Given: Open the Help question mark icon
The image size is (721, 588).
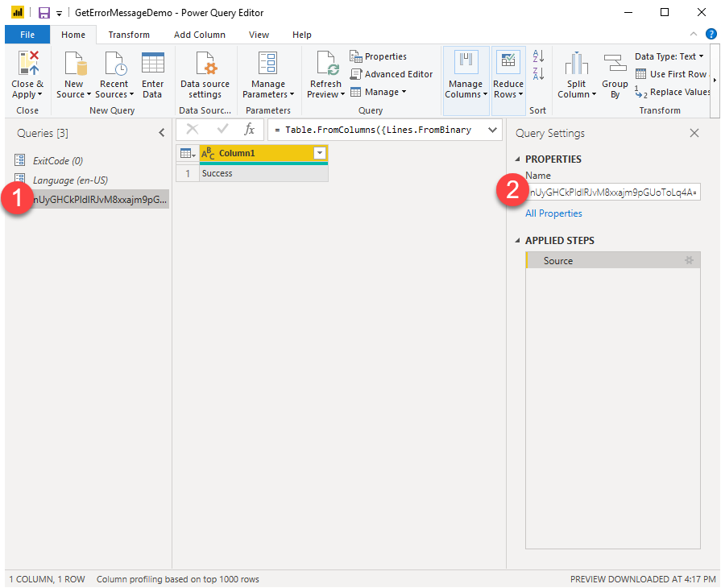Looking at the screenshot, I should (711, 34).
